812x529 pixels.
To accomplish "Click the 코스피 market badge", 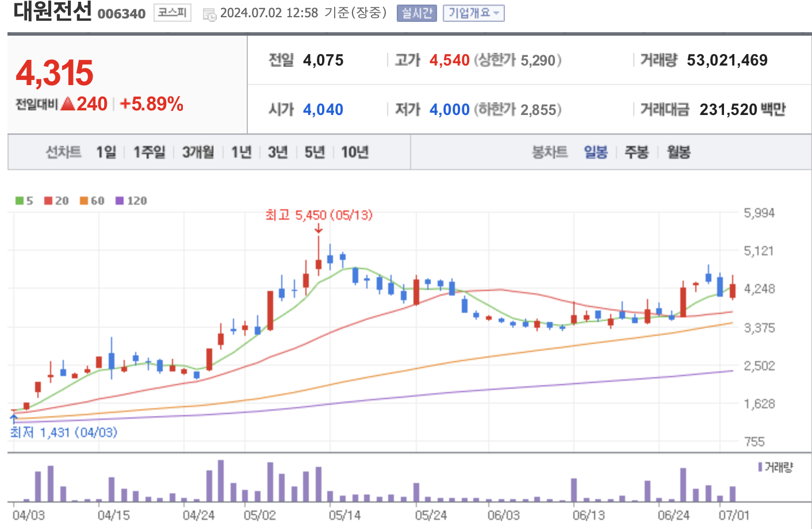I will pos(173,12).
